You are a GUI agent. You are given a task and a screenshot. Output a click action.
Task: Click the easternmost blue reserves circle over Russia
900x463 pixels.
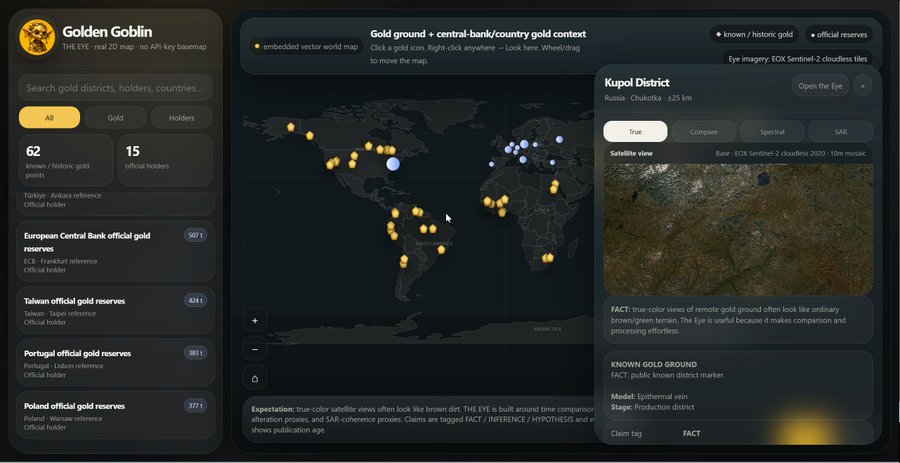coord(559,139)
